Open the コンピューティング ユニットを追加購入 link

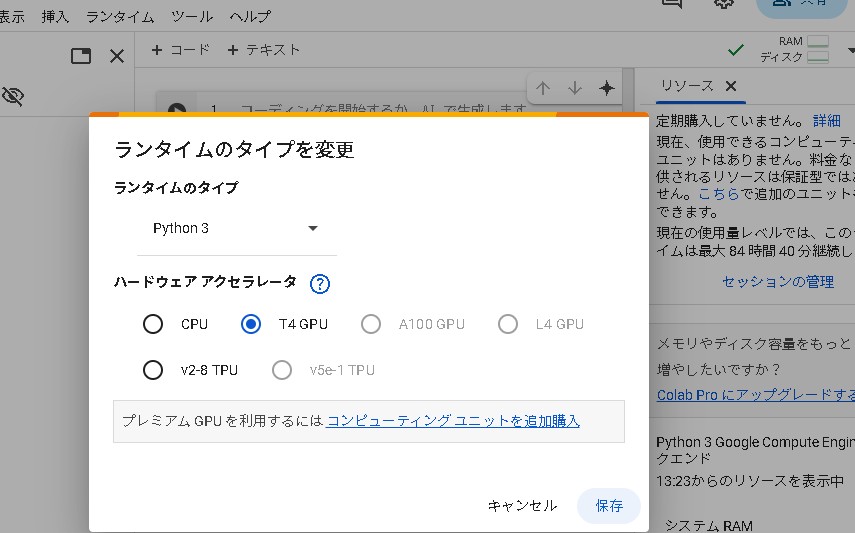pos(453,421)
